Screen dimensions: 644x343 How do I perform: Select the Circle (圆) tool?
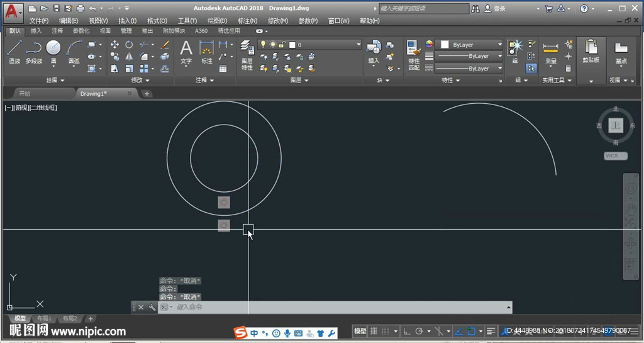pos(53,53)
